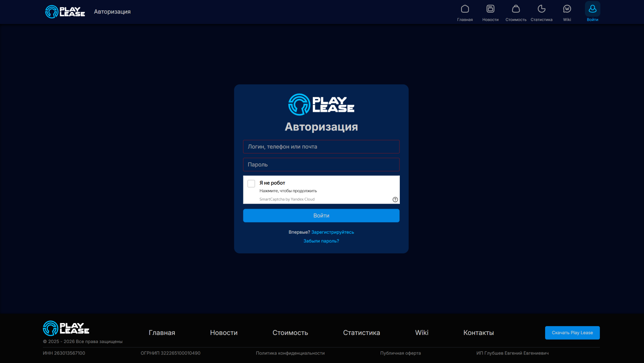Click the Войти user icon in header
644x363 pixels.
tap(593, 9)
